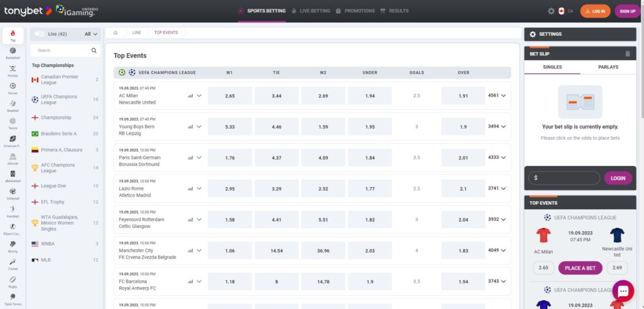Click the bet slip LOGIN button

[618, 178]
